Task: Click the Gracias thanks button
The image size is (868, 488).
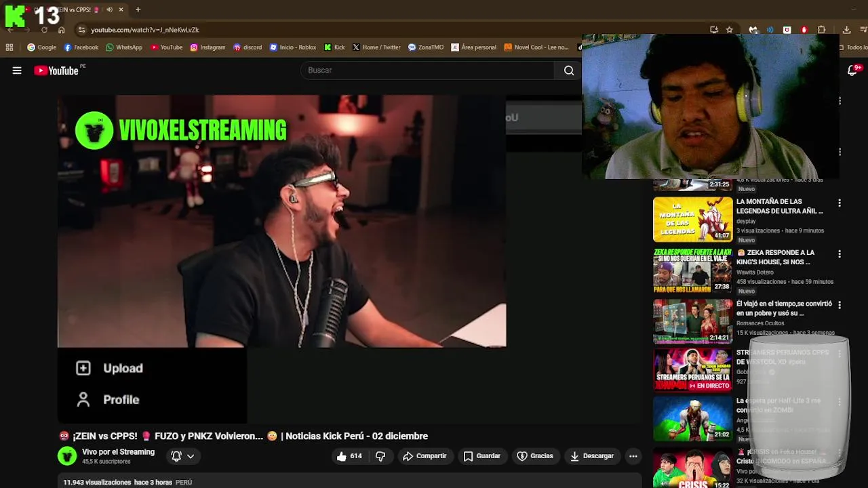Action: (535, 456)
